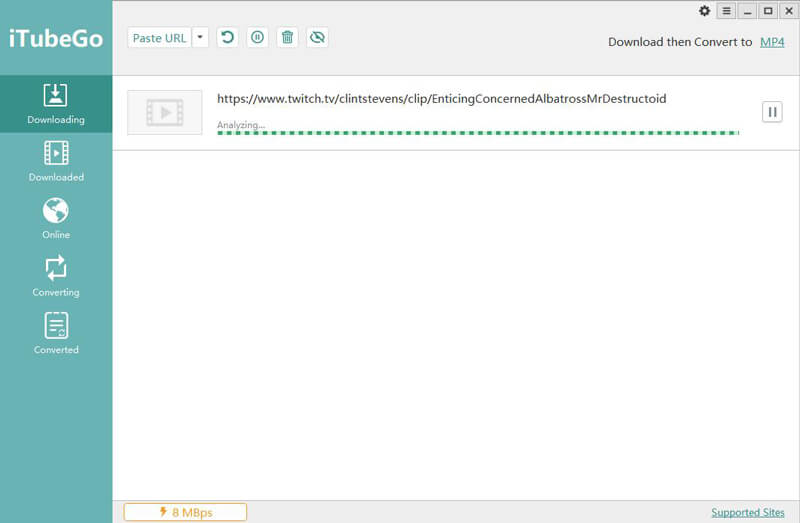Maximize the iTubeGo window
The width and height of the screenshot is (800, 523).
click(768, 11)
